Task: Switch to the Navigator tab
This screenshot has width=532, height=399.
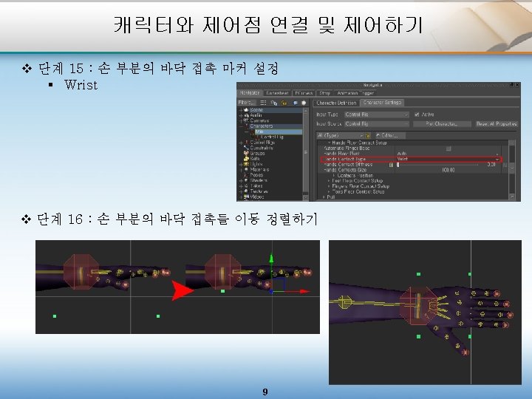Action: [250, 92]
